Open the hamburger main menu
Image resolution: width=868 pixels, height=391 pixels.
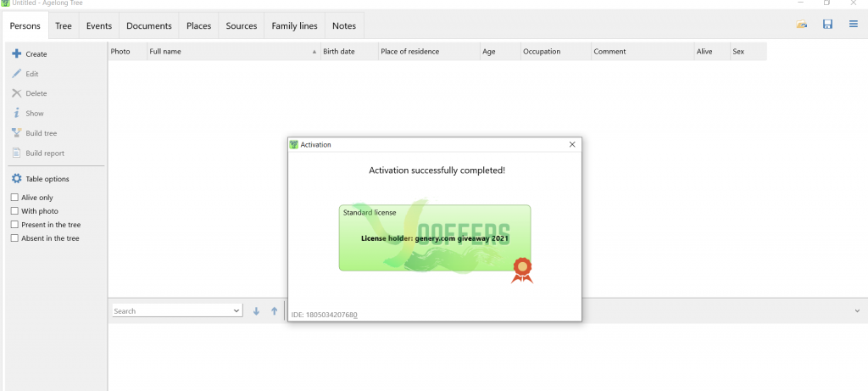[854, 25]
